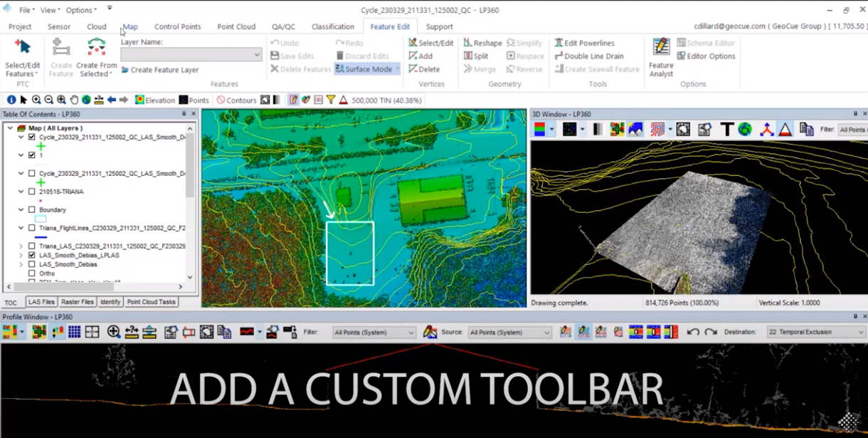Click the Add vertex button

coord(420,56)
